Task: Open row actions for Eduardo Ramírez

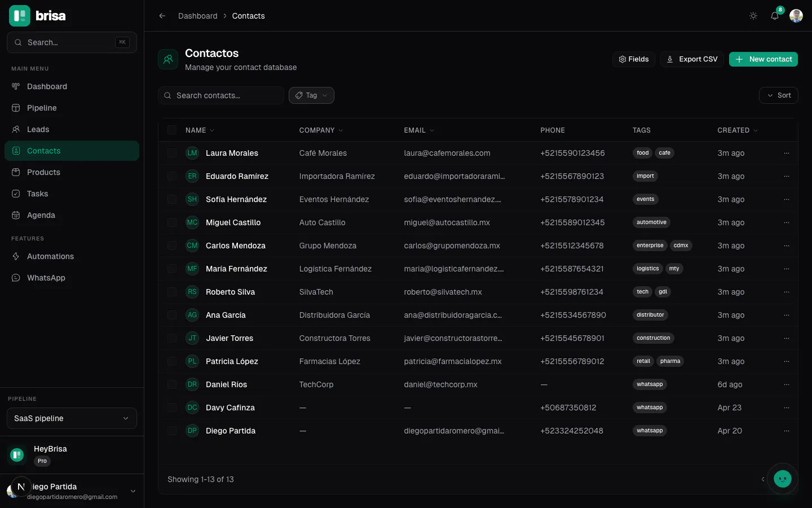Action: 787,176
